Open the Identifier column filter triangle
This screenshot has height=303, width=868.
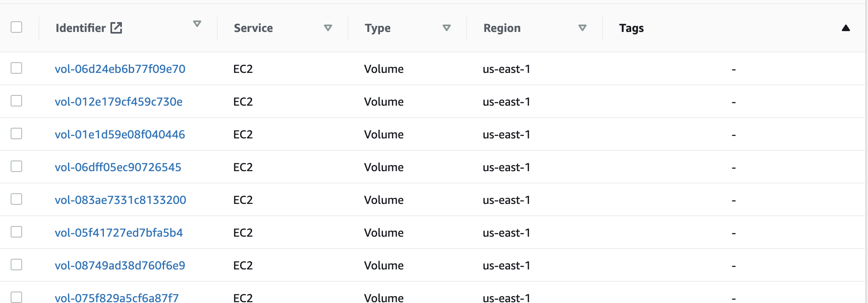(197, 24)
